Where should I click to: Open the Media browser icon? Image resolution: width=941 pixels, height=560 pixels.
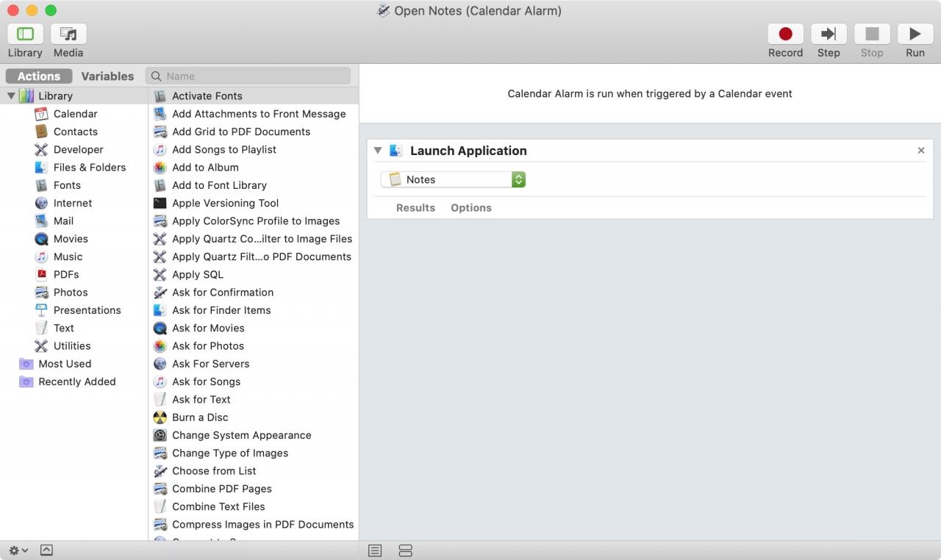pos(68,34)
